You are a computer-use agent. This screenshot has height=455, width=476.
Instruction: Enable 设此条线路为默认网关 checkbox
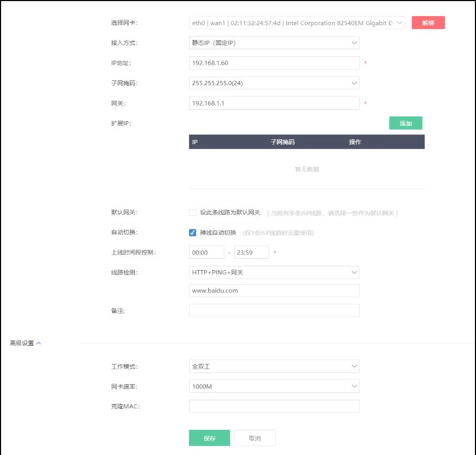coord(193,213)
